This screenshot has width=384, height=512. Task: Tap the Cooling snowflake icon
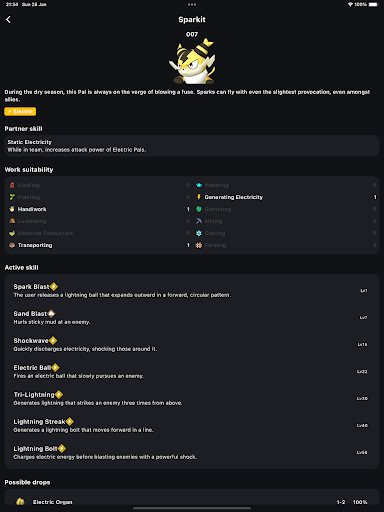pyautogui.click(x=199, y=233)
